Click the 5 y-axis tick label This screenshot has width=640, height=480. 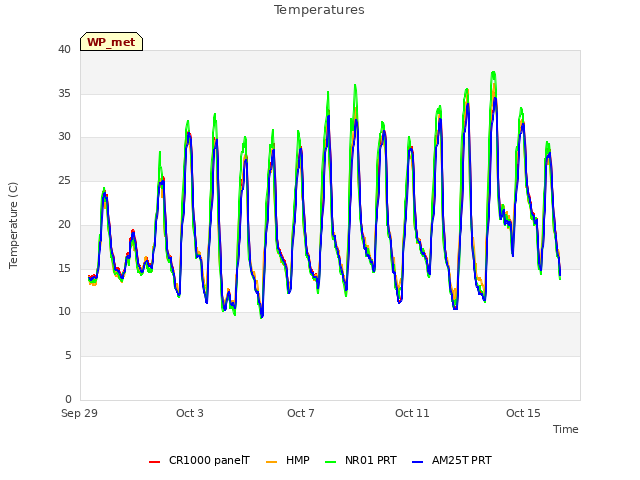click(x=68, y=356)
